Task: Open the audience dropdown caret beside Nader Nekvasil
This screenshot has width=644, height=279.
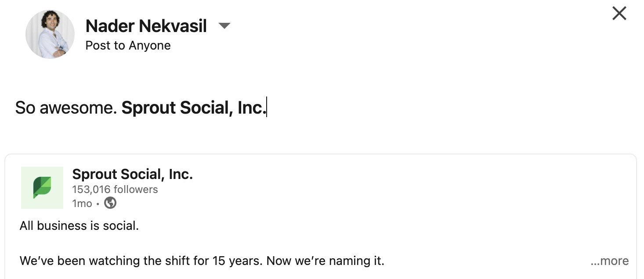Action: click(224, 26)
